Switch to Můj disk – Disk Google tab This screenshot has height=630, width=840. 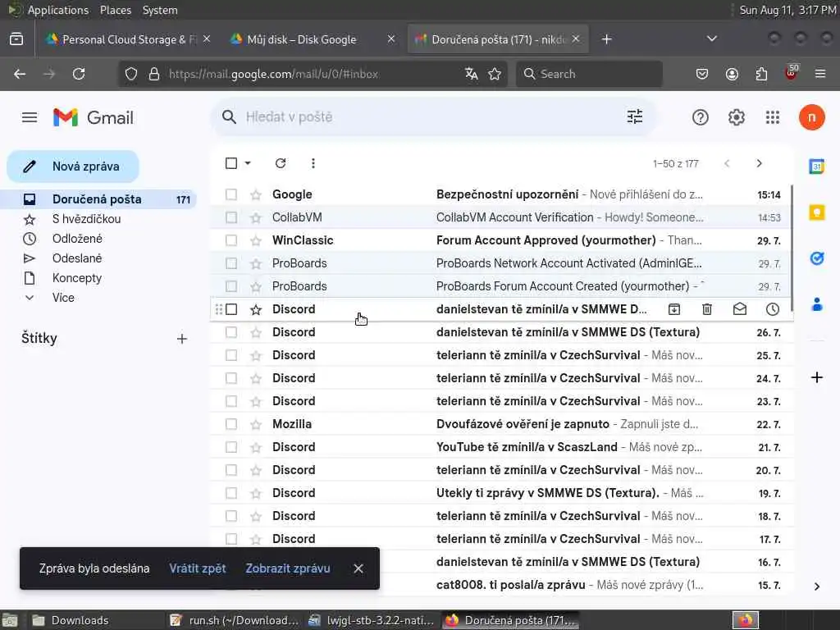point(312,39)
